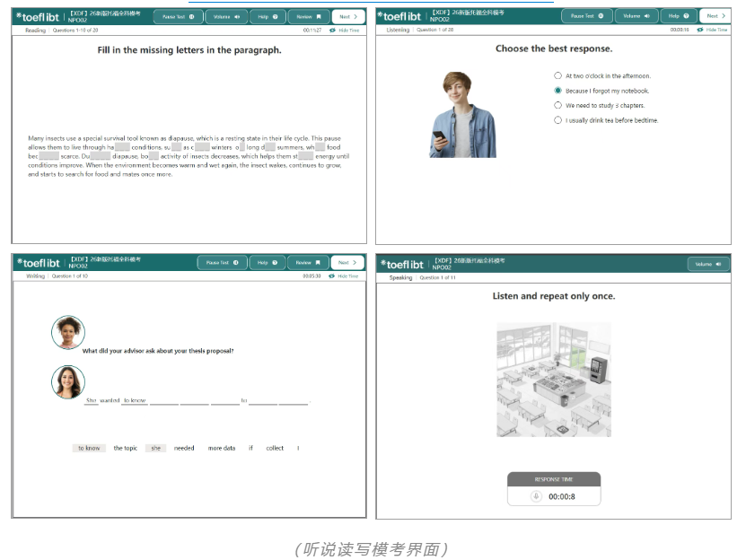
Task: Click the cafeteria illustration in Speaking section
Action: [554, 380]
